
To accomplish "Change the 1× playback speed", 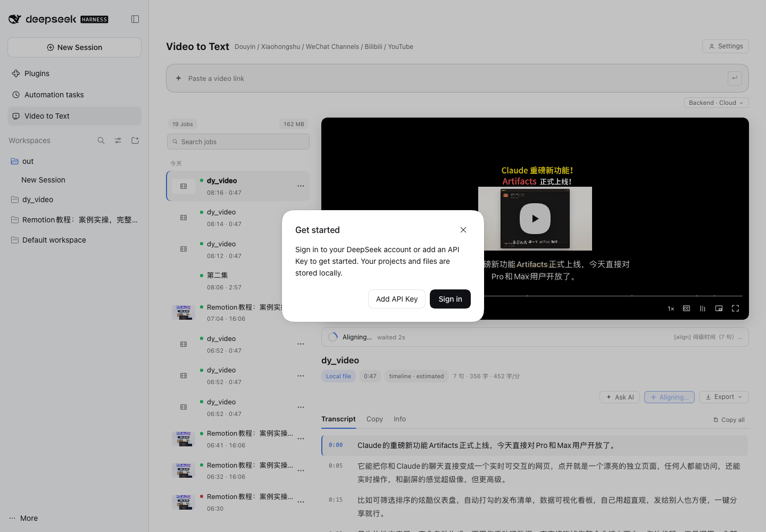I will [671, 309].
